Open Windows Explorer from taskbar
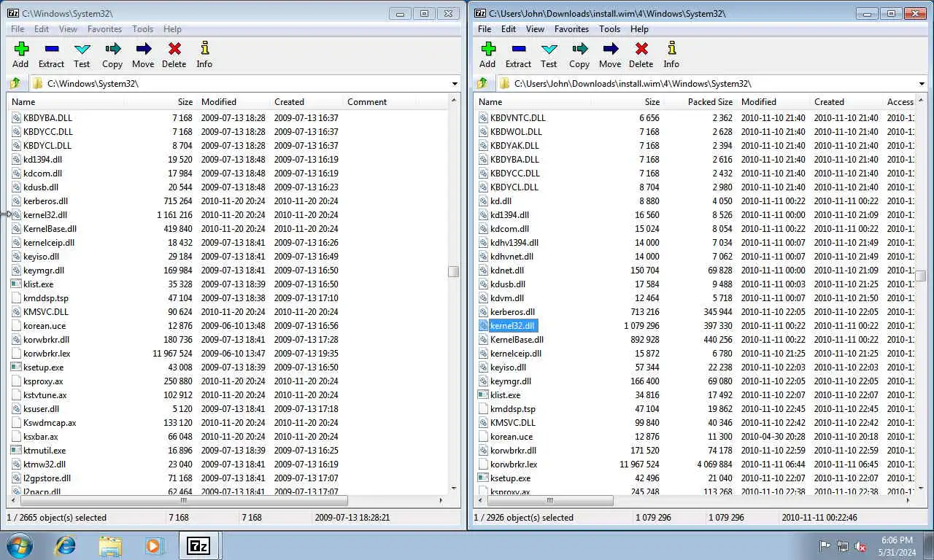934x560 pixels. (x=110, y=545)
